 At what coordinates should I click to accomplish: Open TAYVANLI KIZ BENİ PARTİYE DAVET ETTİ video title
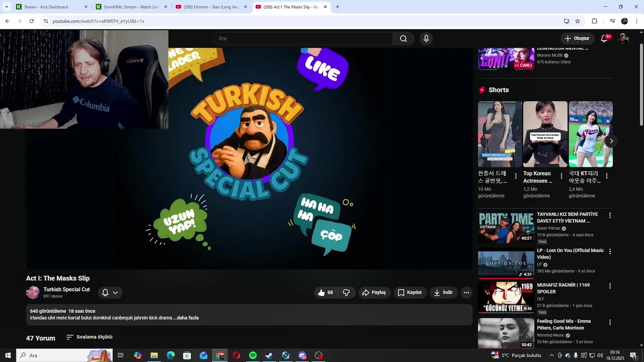click(x=568, y=218)
